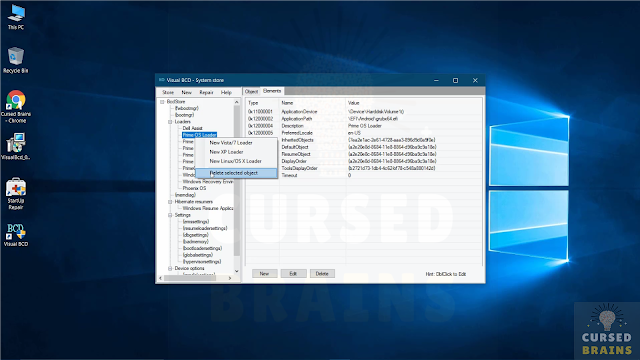Launch the Visual BCD desktop shortcut
This screenshot has width=640, height=360.
16,235
